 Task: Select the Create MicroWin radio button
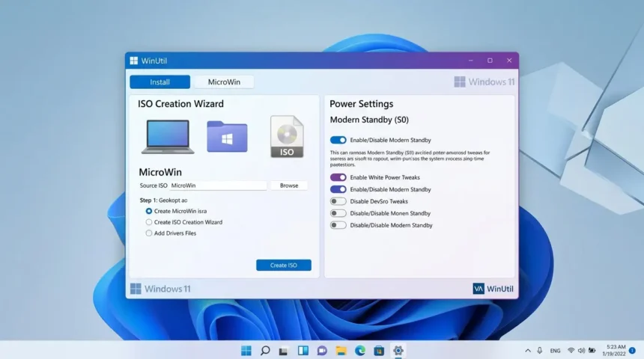click(149, 211)
